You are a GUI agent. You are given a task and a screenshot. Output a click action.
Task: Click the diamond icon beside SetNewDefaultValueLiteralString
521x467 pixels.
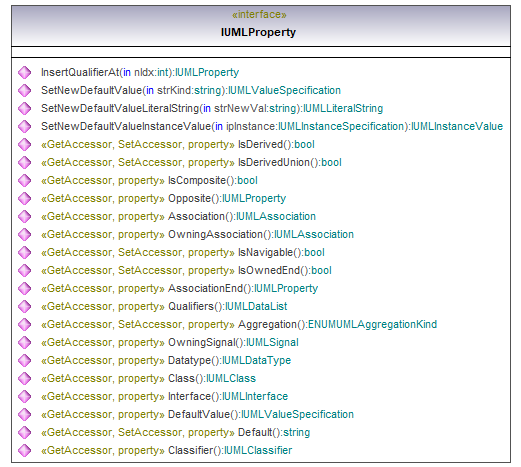click(24, 108)
